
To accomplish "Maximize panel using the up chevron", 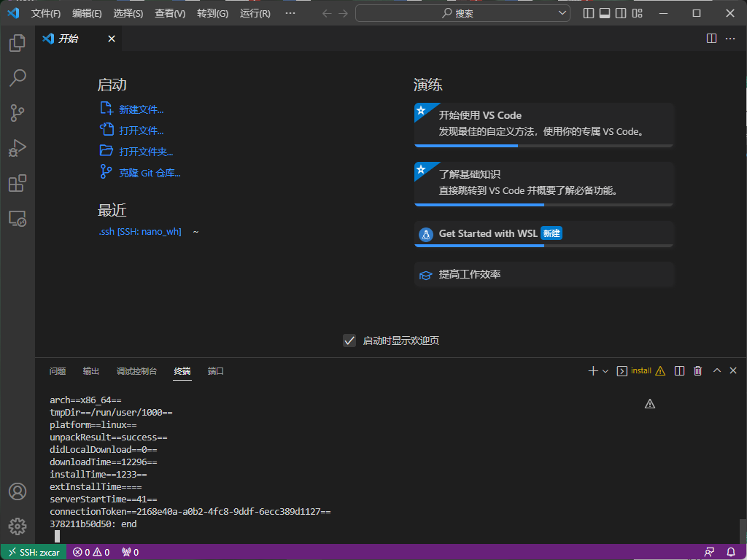I will 716,371.
